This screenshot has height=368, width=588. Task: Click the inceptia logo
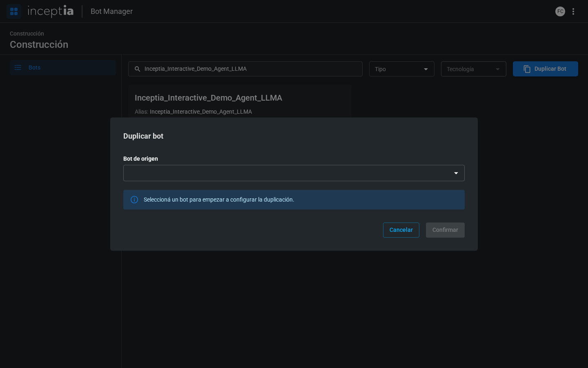51,11
